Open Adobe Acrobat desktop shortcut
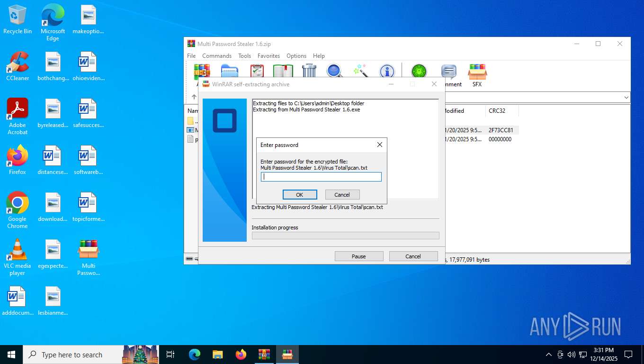 18,116
